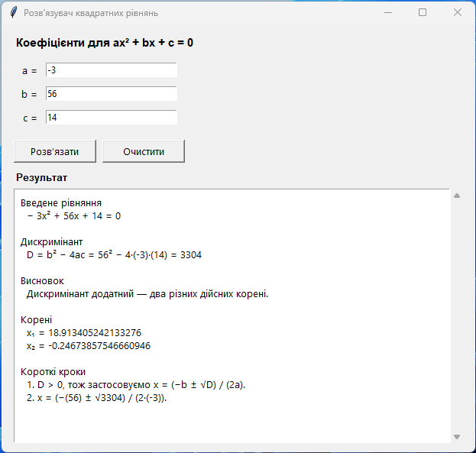This screenshot has width=476, height=453.
Task: Click the x₂ root value line
Action: click(89, 346)
